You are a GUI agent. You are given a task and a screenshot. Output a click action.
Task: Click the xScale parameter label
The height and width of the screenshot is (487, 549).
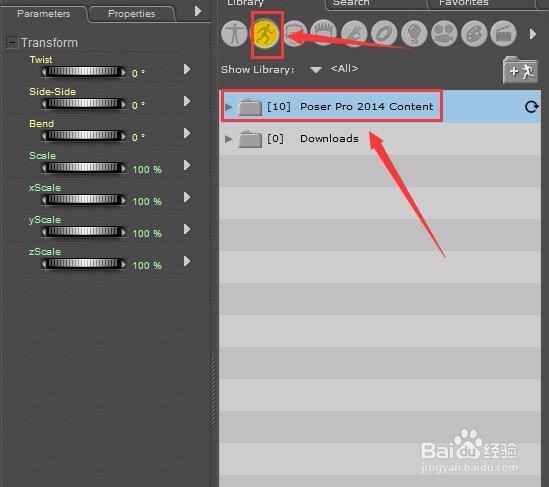(45, 188)
